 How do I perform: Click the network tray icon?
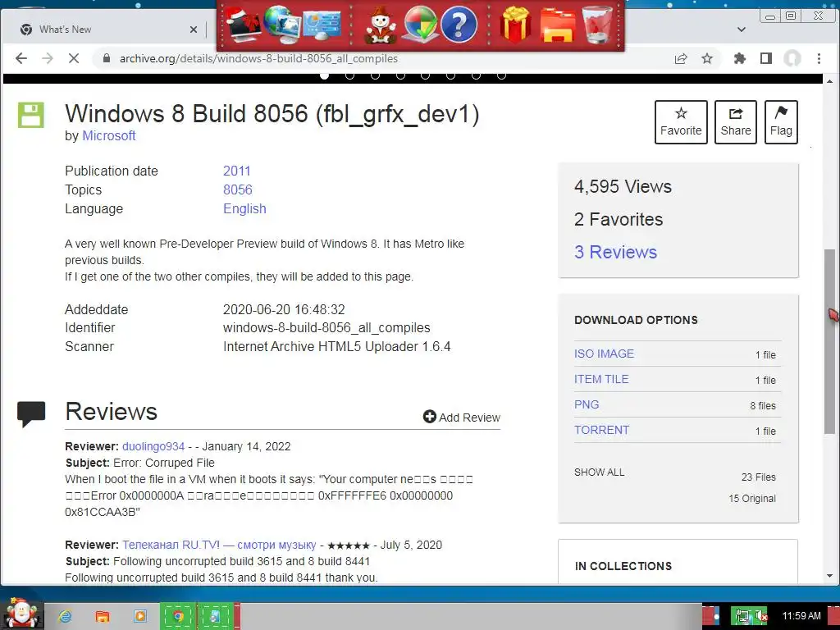point(743,616)
